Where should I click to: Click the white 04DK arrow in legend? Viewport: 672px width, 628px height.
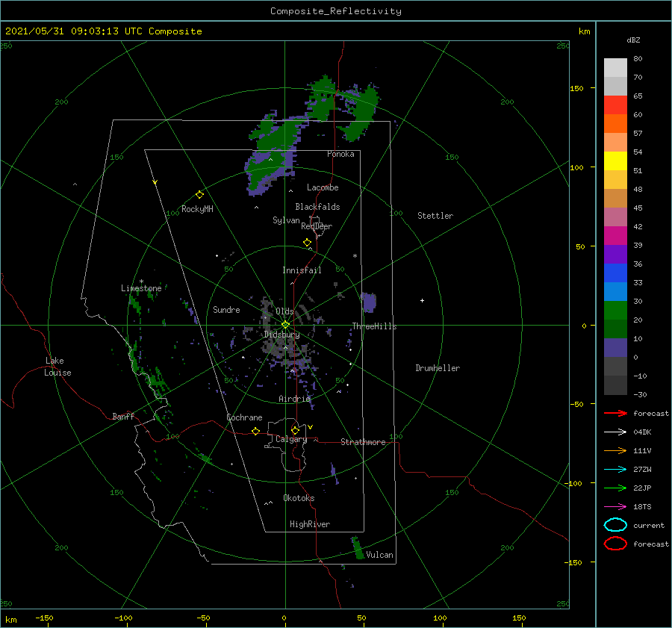pyautogui.click(x=615, y=432)
